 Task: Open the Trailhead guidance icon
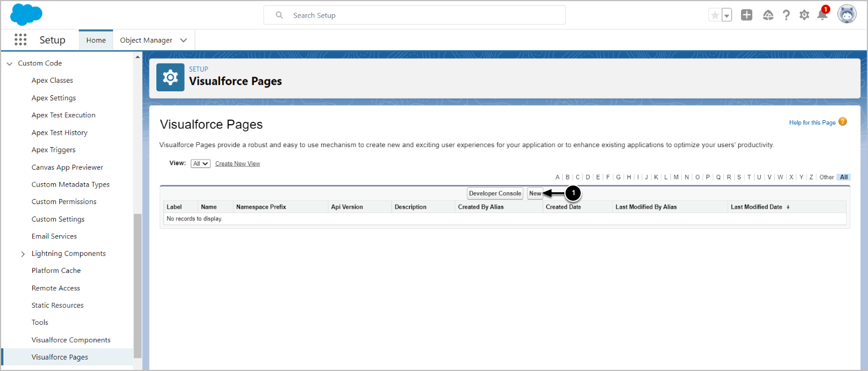[768, 15]
